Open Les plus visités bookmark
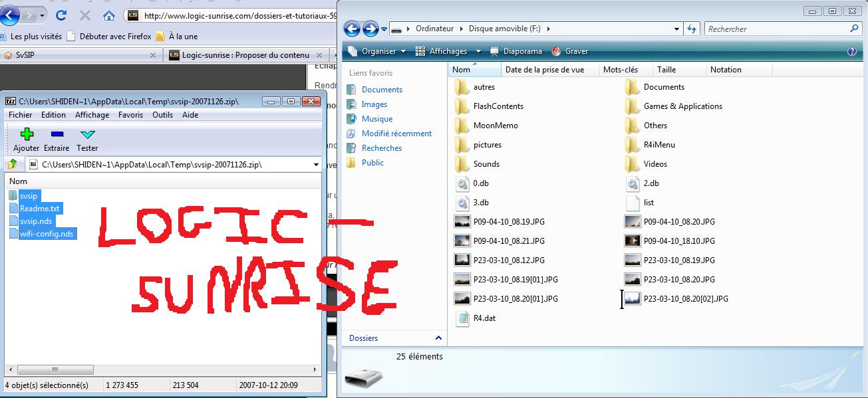868x398 pixels. click(x=31, y=37)
